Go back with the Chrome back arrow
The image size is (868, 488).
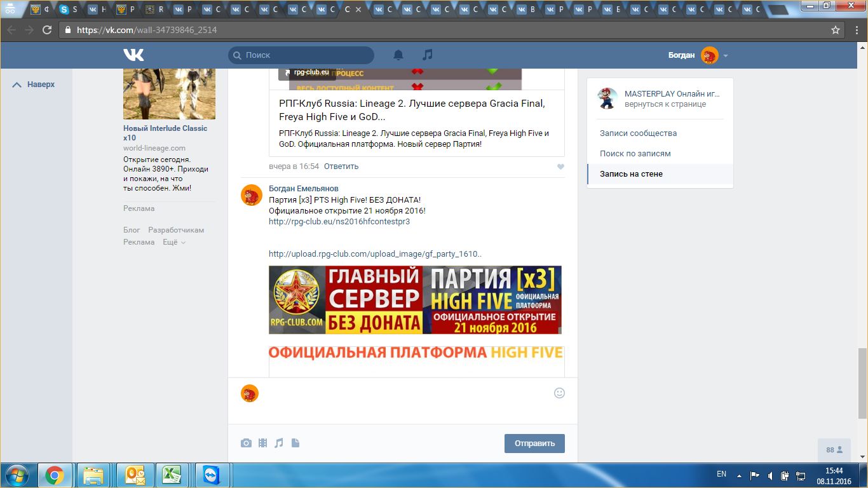pos(11,30)
